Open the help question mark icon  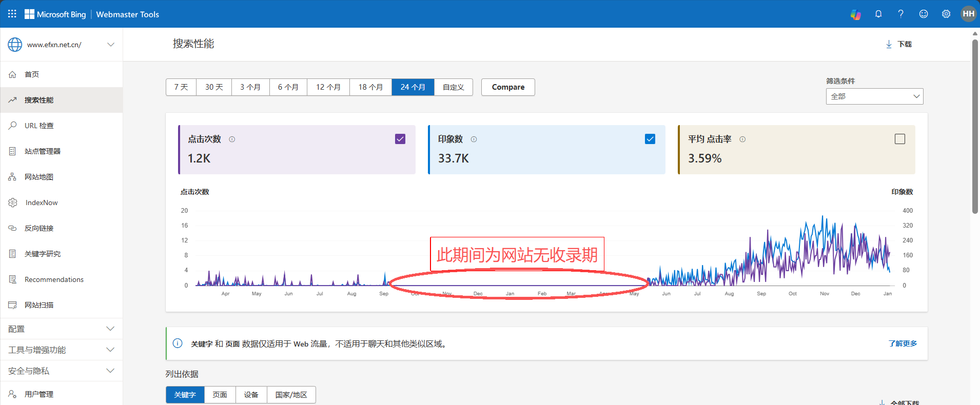(x=900, y=14)
